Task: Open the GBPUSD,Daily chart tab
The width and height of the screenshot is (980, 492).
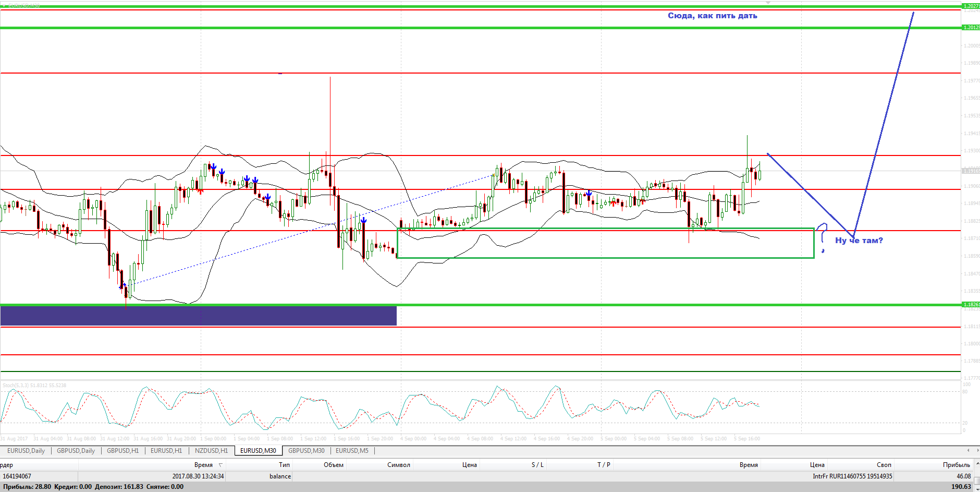Action: click(x=76, y=451)
